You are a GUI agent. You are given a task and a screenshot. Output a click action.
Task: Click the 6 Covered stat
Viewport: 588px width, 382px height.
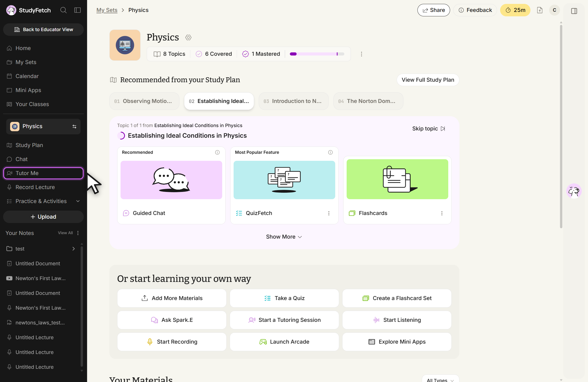point(214,54)
